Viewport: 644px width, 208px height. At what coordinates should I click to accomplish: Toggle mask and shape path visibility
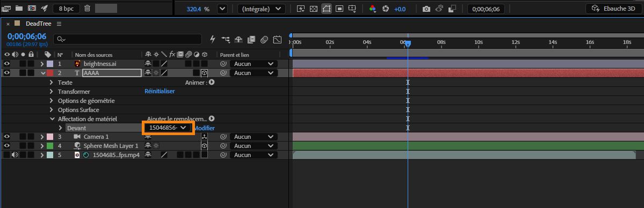click(327, 9)
